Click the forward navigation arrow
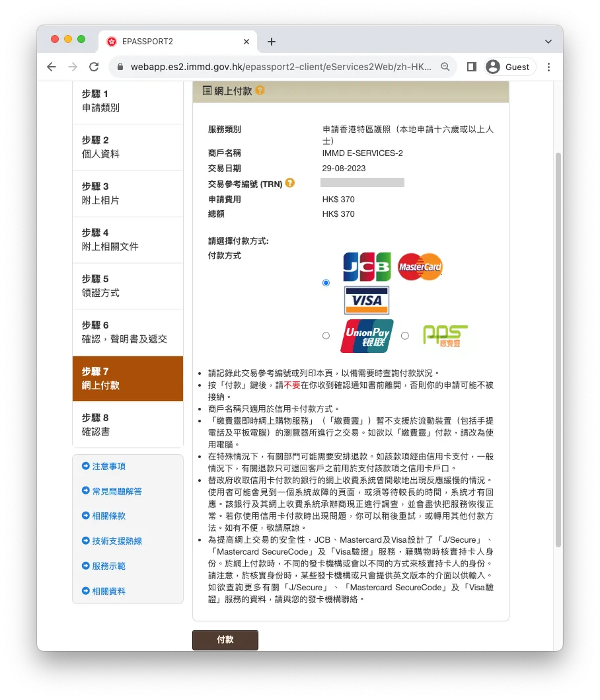 click(73, 67)
